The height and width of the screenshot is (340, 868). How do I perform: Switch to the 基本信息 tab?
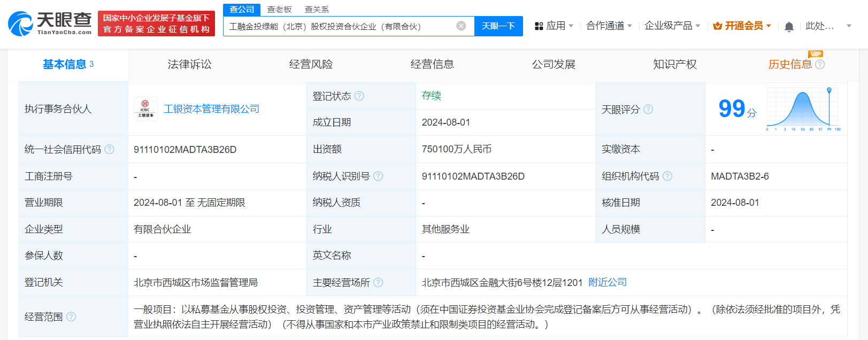68,64
